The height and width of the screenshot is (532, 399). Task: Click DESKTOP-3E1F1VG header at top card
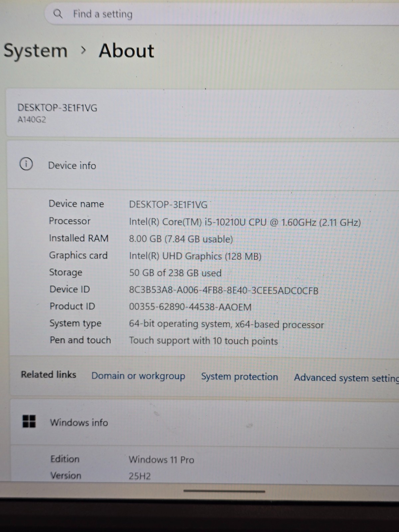(x=57, y=108)
